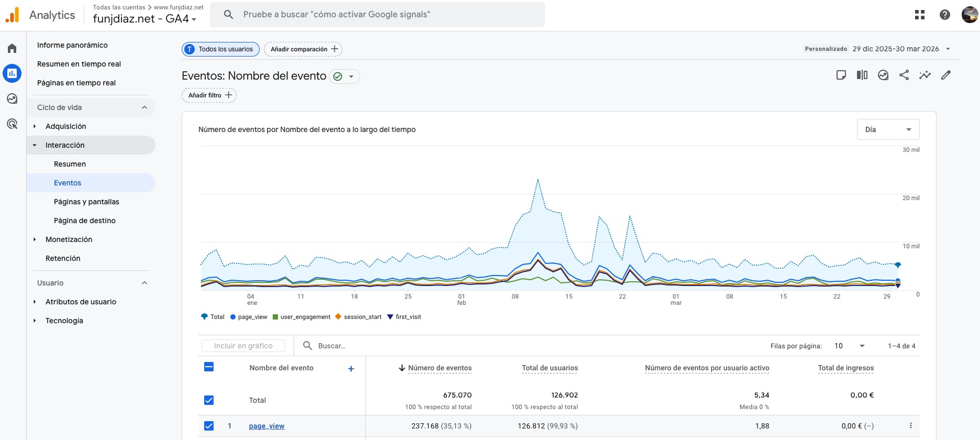The image size is (980, 440).
Task: Click the pencil customize report icon
Action: pos(945,75)
